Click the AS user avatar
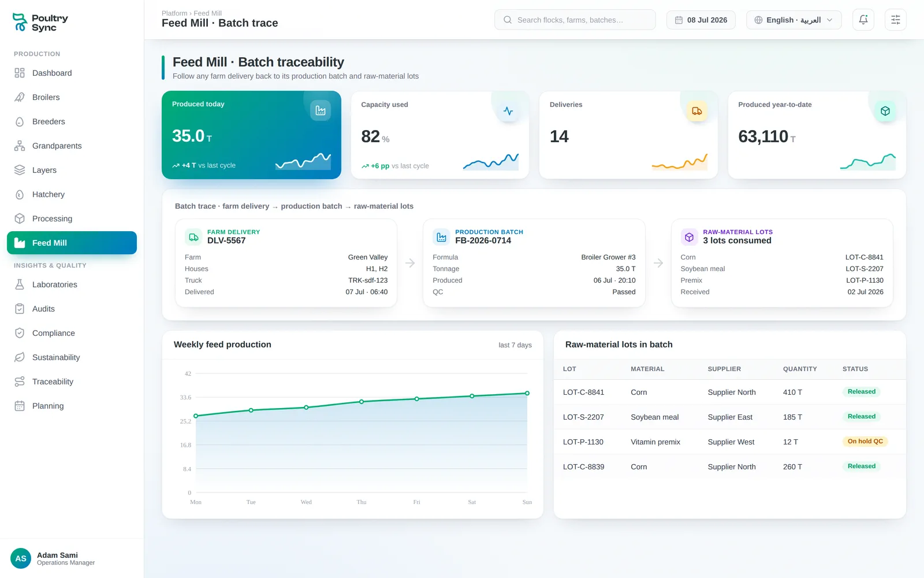The width and height of the screenshot is (924, 578). 21,558
